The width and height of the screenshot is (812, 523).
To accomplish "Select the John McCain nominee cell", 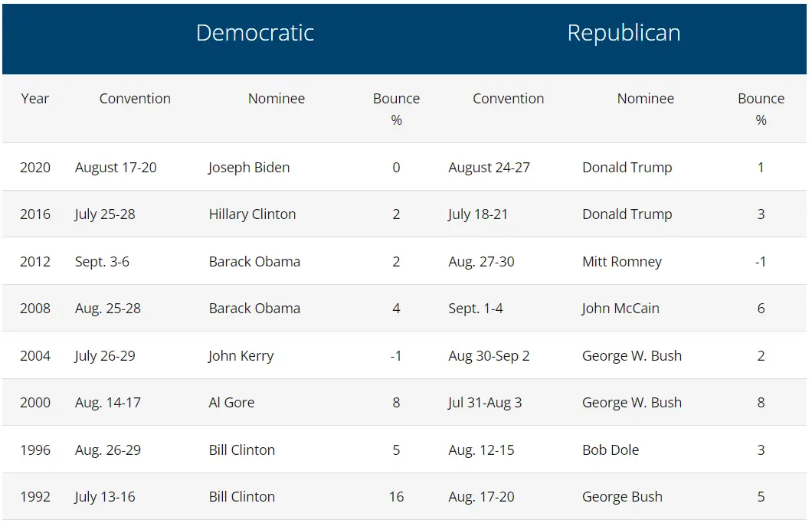I will 620,309.
